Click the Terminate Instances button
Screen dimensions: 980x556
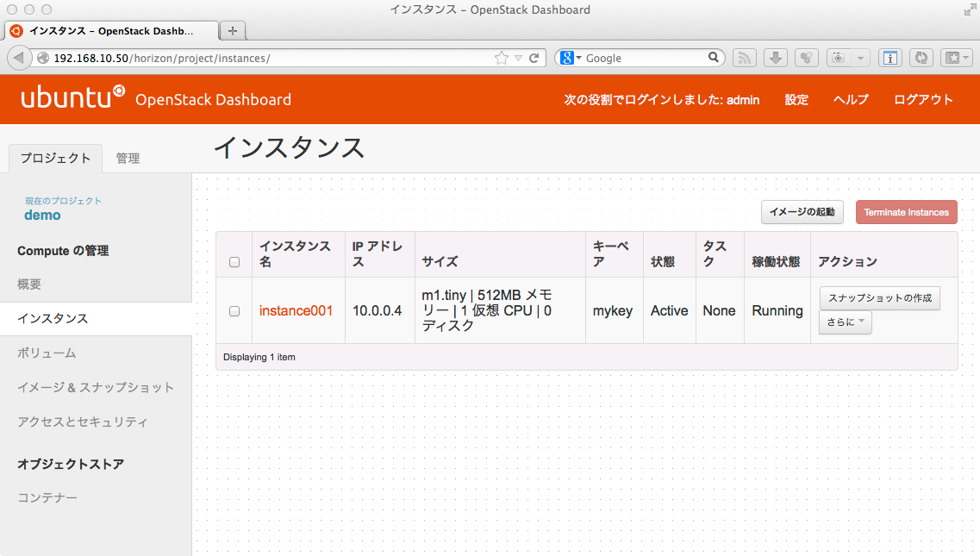point(906,212)
